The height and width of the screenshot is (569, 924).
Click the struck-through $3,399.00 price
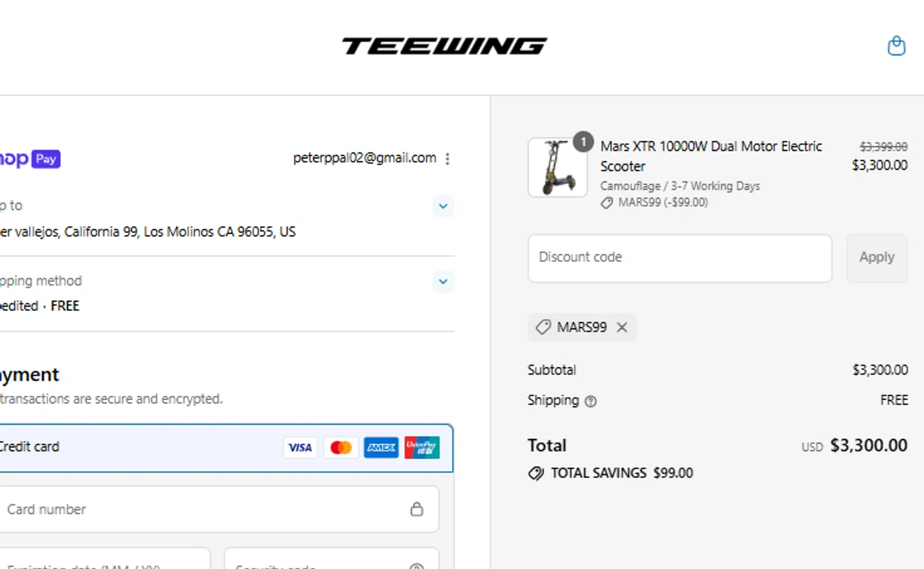(884, 147)
